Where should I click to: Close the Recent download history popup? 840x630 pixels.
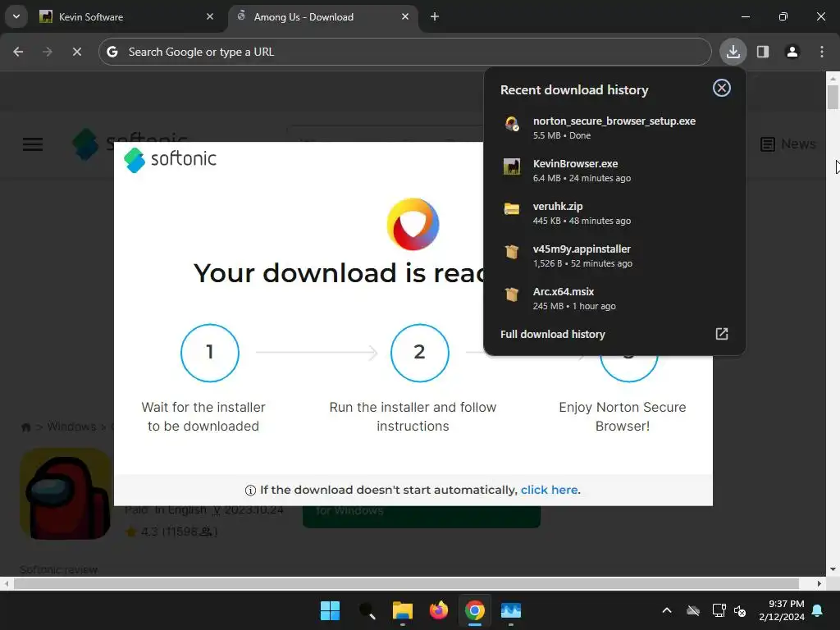[x=722, y=88]
